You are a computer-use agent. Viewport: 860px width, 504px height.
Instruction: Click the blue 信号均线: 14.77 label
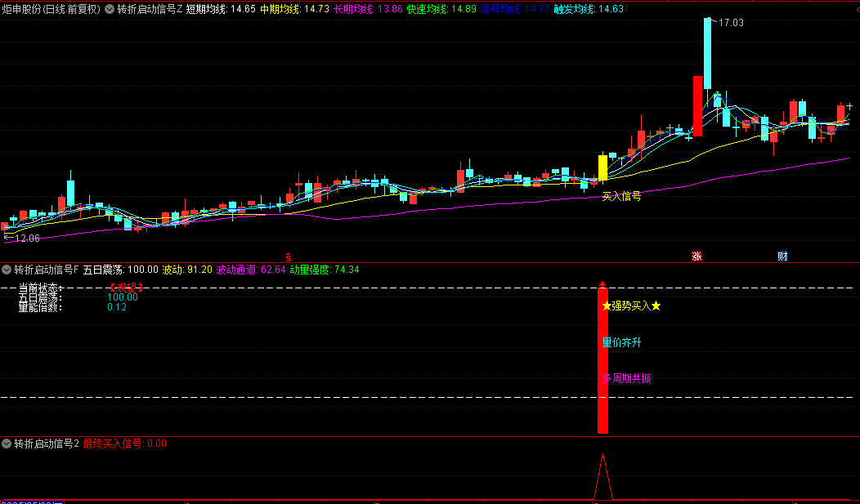click(514, 9)
